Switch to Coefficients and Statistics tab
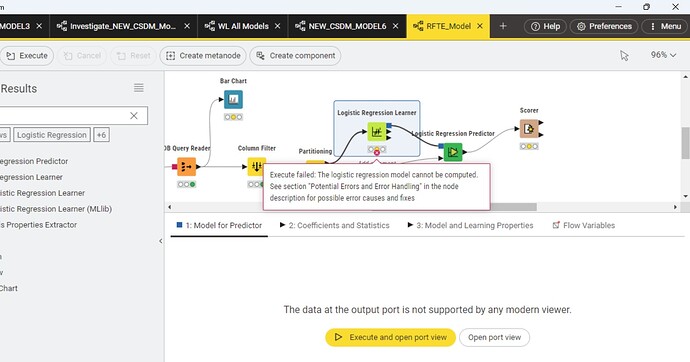Viewport: 690px width, 362px height. [x=334, y=225]
